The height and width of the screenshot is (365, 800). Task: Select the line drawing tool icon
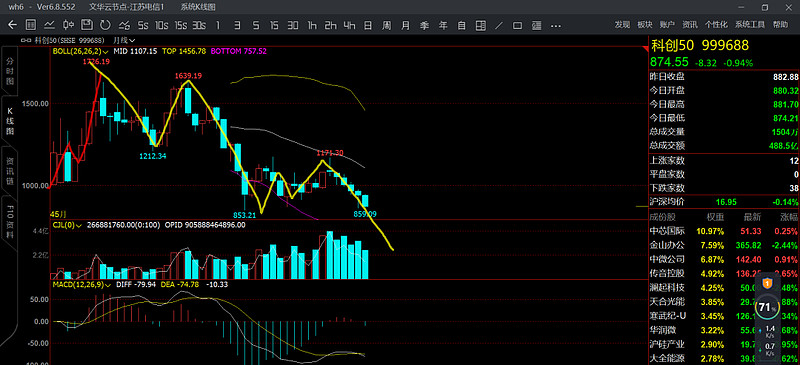point(499,25)
